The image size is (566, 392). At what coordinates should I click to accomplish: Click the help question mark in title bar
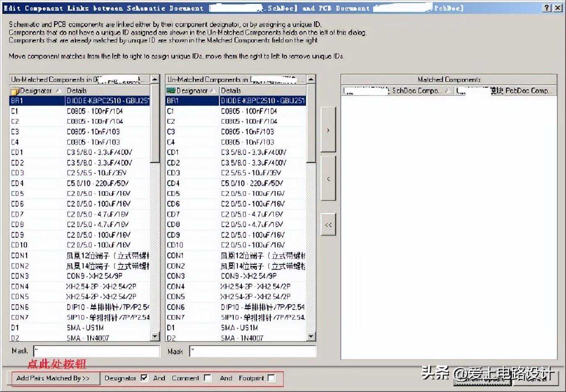click(x=547, y=8)
